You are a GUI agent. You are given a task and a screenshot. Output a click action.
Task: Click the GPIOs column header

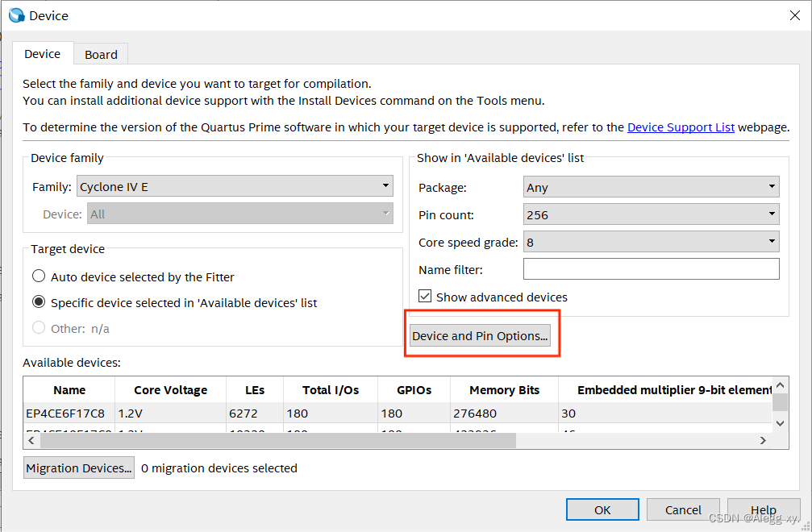pos(414,390)
